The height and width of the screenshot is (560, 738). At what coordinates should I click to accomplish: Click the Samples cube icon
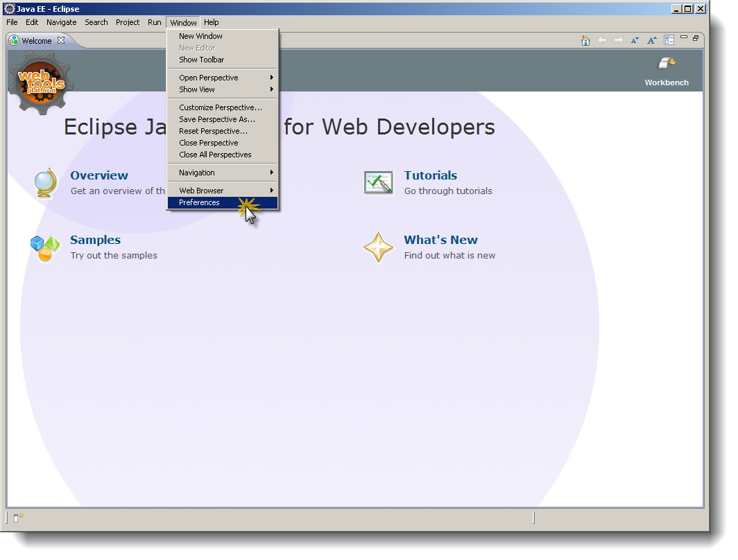point(44,247)
